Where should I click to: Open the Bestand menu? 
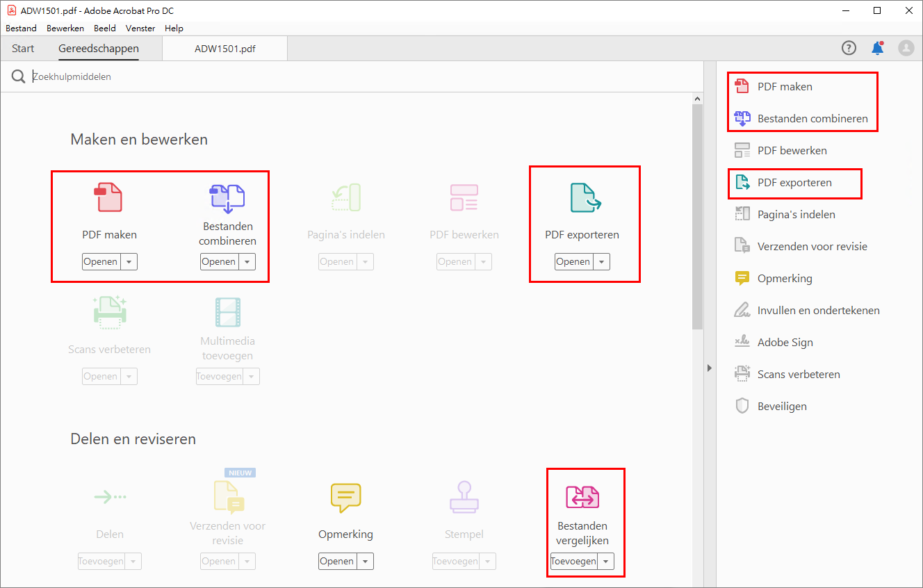(x=21, y=28)
